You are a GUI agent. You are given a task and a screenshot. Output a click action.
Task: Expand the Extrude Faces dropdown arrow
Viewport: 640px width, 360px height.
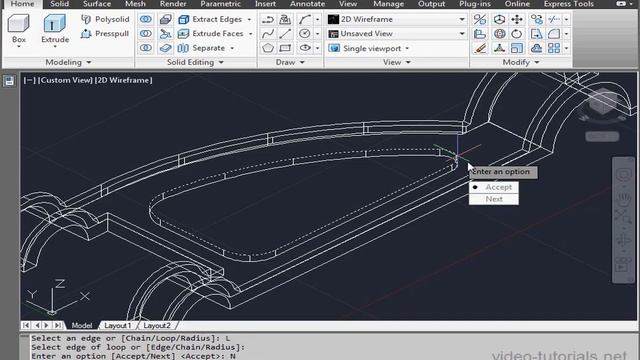click(251, 33)
